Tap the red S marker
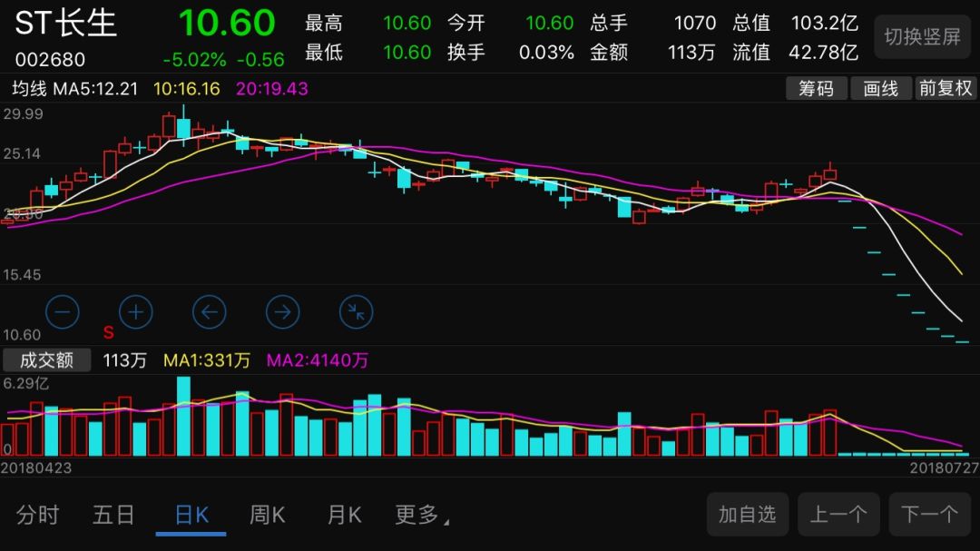Image resolution: width=980 pixels, height=551 pixels. click(109, 333)
